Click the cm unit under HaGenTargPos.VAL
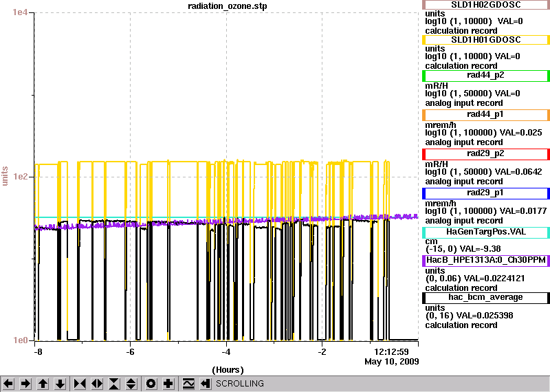This screenshot has height=392, width=550. click(432, 241)
